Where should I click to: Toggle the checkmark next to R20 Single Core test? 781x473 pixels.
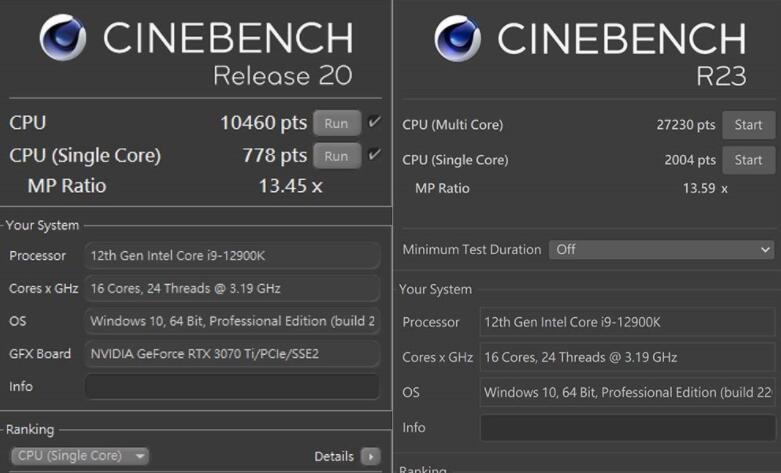click(x=374, y=155)
